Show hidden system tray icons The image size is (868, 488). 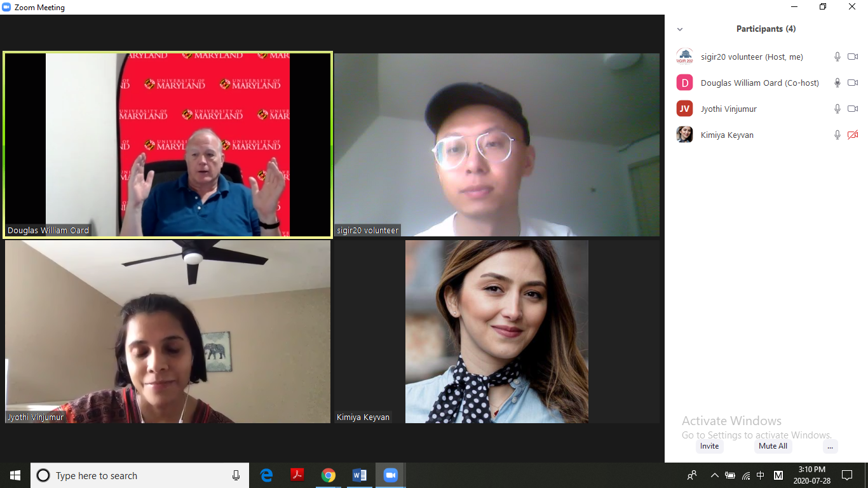pyautogui.click(x=714, y=475)
